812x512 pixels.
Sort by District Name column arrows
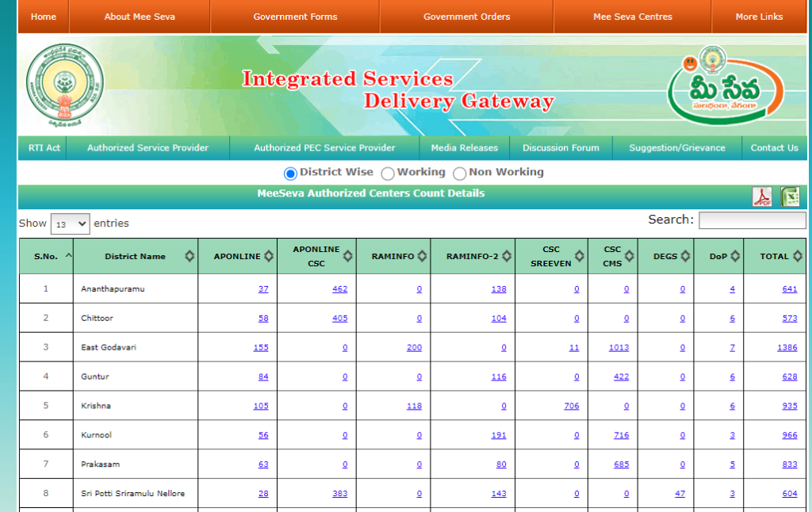point(190,256)
